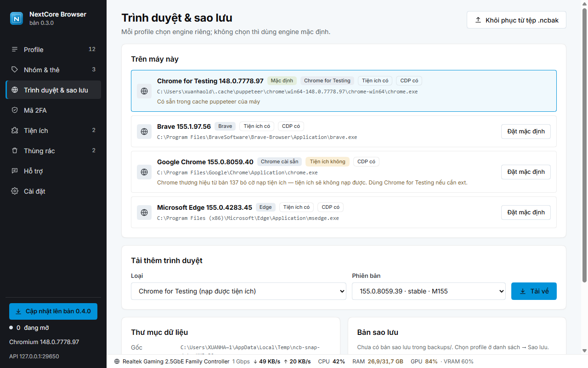Click the network globe icon in status bar
Image resolution: width=588 pixels, height=368 pixels.
tap(117, 362)
